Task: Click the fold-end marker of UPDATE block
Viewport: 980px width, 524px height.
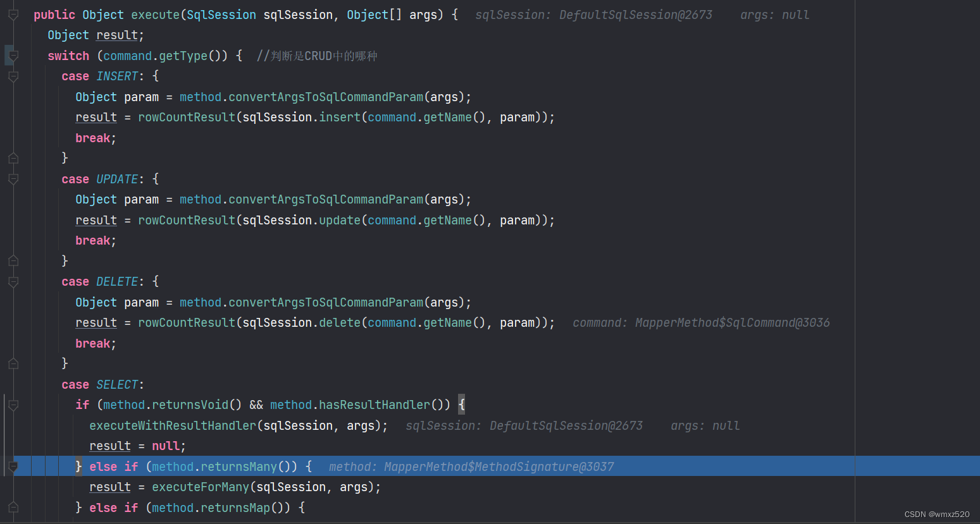Action: click(13, 260)
